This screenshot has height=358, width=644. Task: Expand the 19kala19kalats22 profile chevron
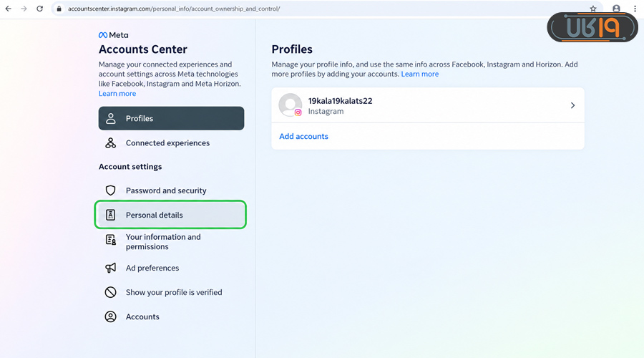pyautogui.click(x=572, y=105)
